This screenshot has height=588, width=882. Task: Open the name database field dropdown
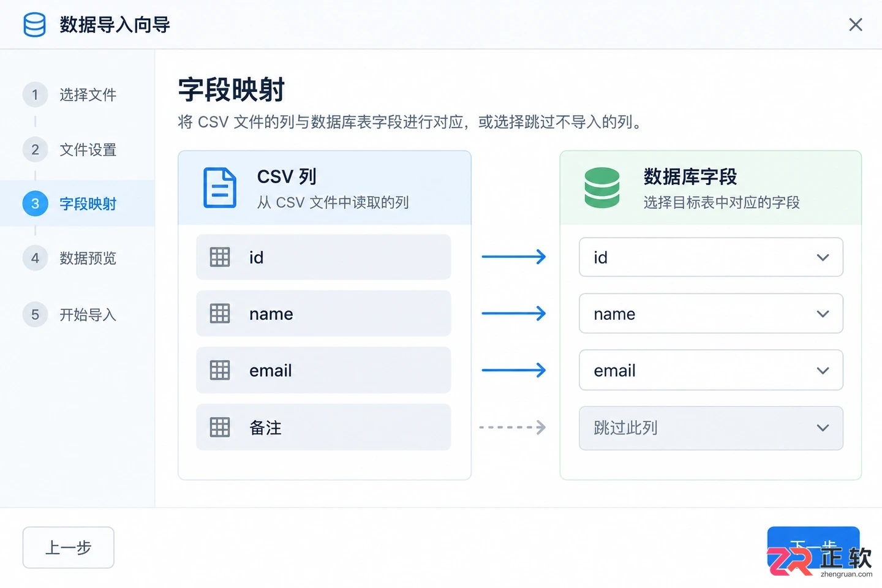[710, 314]
